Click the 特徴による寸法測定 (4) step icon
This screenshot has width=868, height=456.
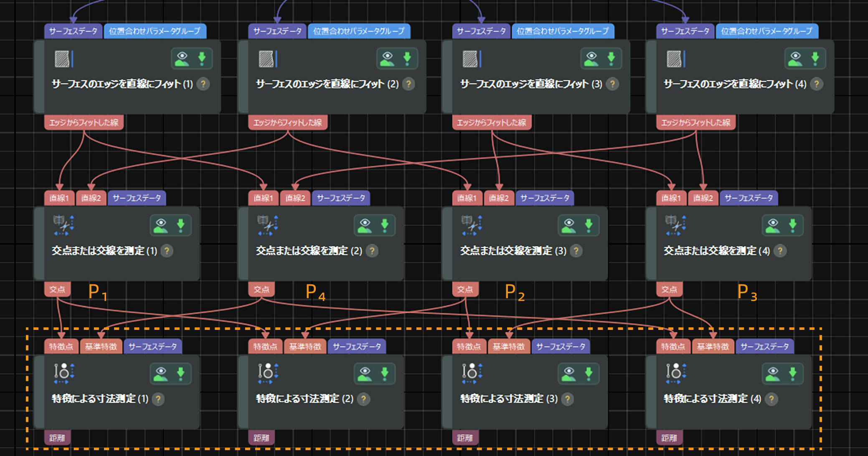coord(676,373)
